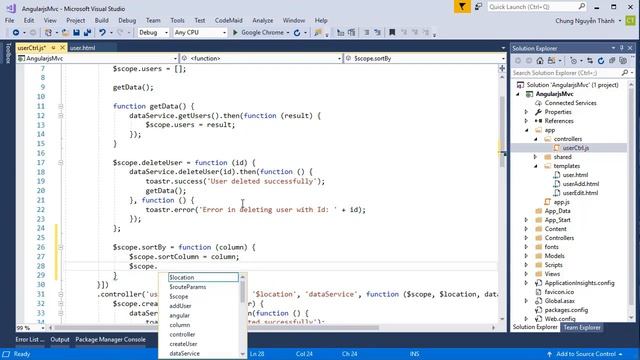Viewport: 640px width, 360px height.
Task: Open the <function> navigation dropdown
Action: tap(261, 58)
